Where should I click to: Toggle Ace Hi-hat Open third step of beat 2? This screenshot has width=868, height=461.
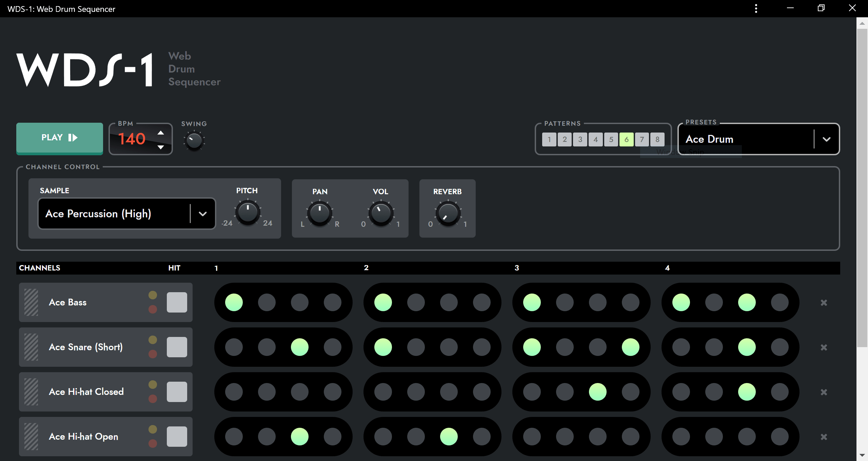coord(449,437)
